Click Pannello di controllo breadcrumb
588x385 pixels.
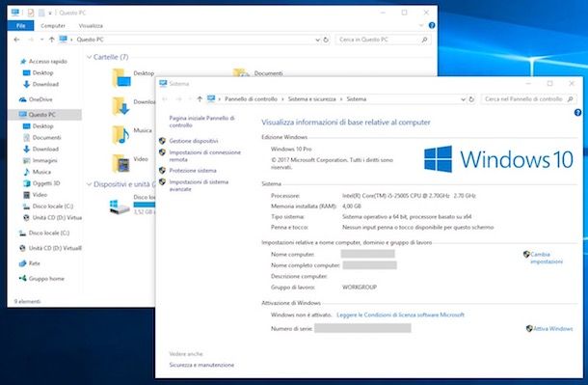[251, 99]
